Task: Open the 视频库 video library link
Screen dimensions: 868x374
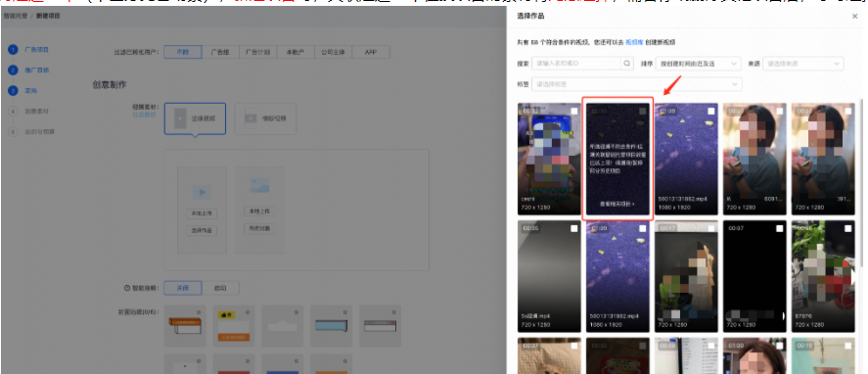Action: click(633, 42)
